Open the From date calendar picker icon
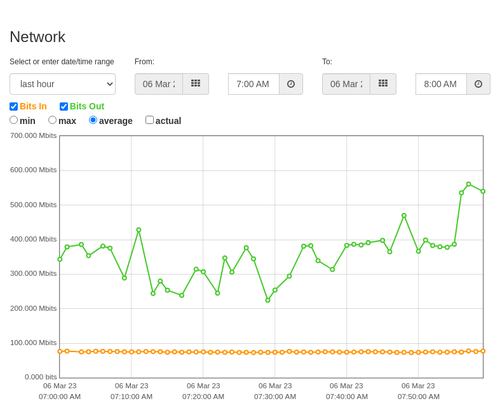The image size is (500, 403). point(196,84)
